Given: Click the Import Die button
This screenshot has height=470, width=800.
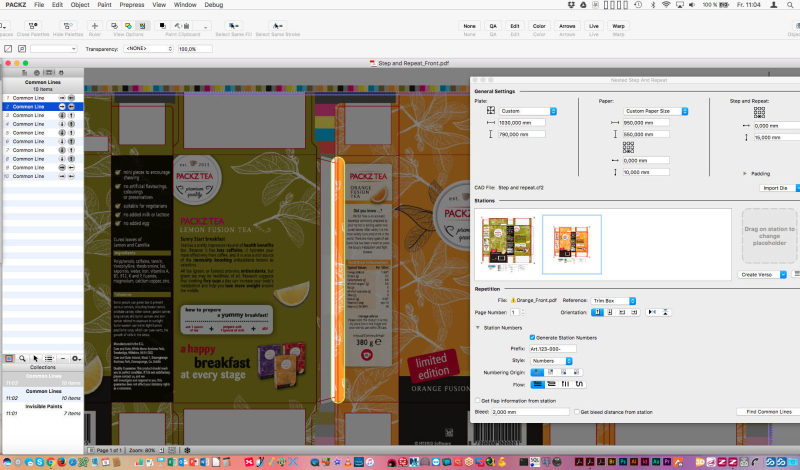Looking at the screenshot, I should click(775, 188).
